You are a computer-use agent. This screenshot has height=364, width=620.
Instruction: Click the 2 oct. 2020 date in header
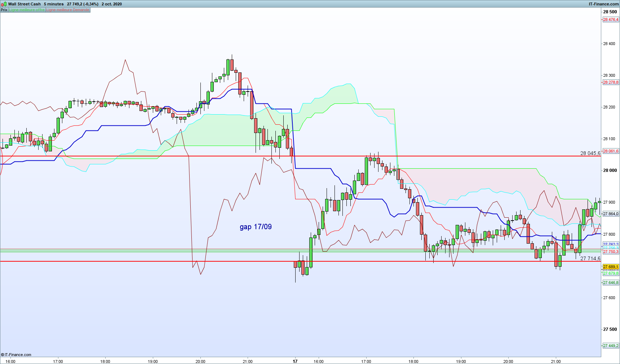tap(112, 4)
